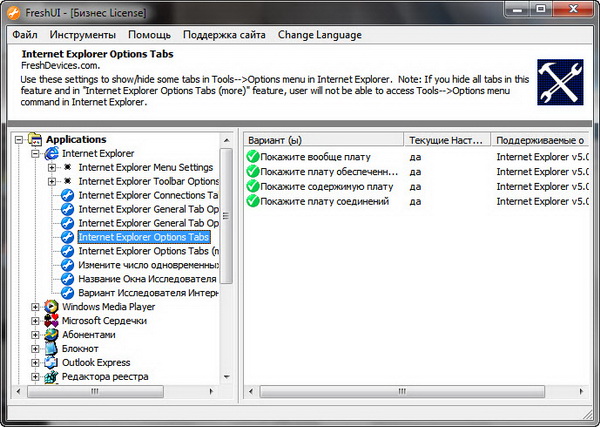Image resolution: width=600 pixels, height=427 pixels.
Task: Click the Microsoft Сердечки hearts icon
Action: (x=52, y=321)
